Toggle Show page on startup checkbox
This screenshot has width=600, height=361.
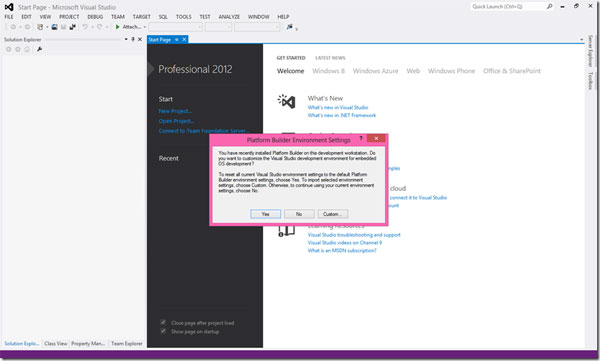(163, 331)
